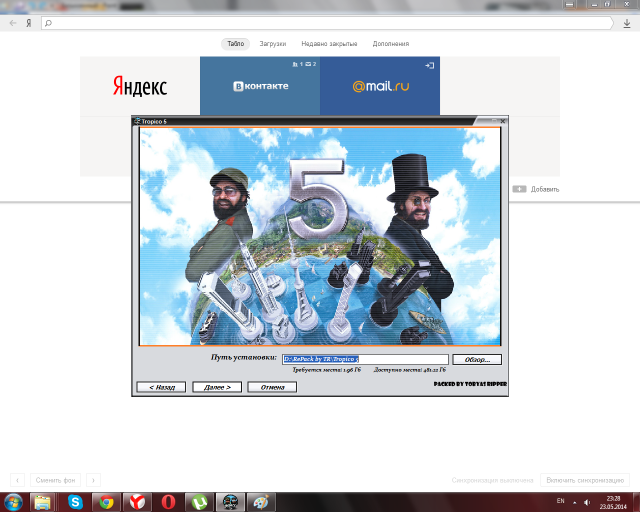Open the Дополнения tab
640x512 pixels.
pyautogui.click(x=390, y=44)
